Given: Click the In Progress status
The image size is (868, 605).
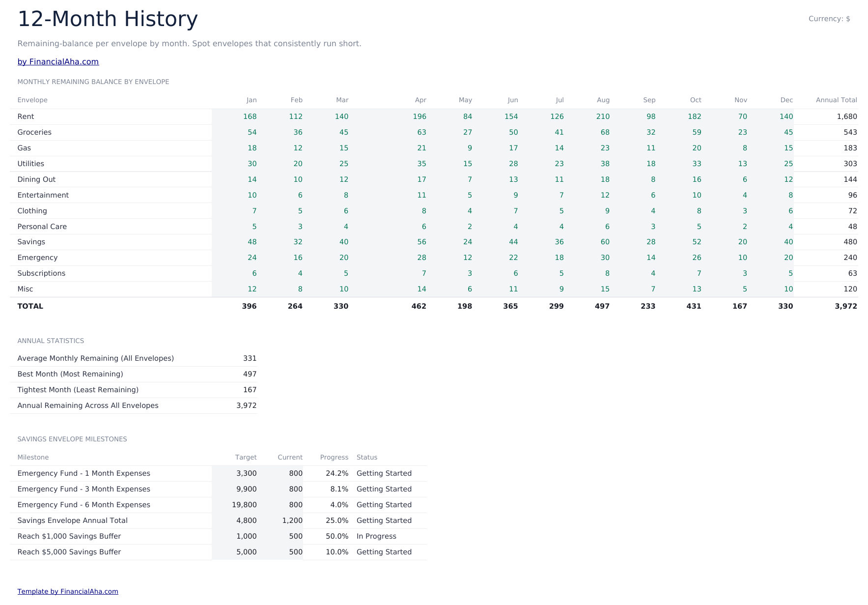Looking at the screenshot, I should click(x=376, y=536).
